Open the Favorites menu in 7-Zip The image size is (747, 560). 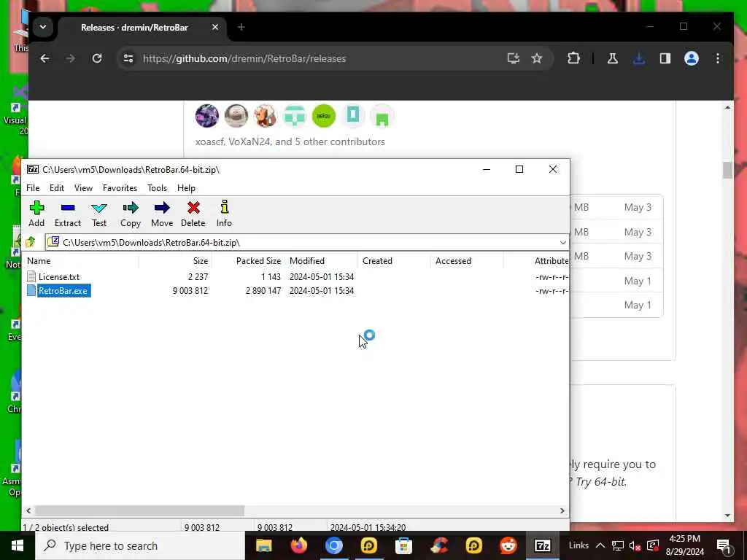(x=120, y=188)
